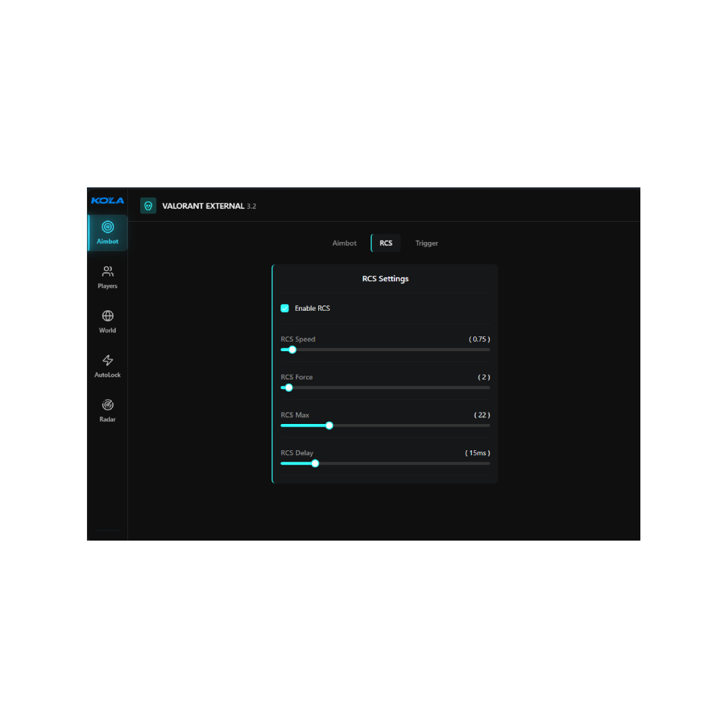Image resolution: width=728 pixels, height=728 pixels.
Task: Open the AutoLock lightning bolt icon
Action: 107,361
